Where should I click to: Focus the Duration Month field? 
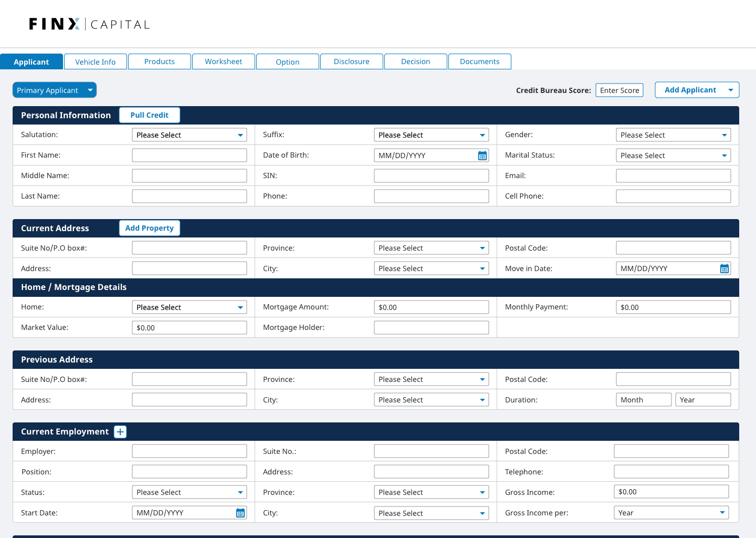tap(644, 400)
